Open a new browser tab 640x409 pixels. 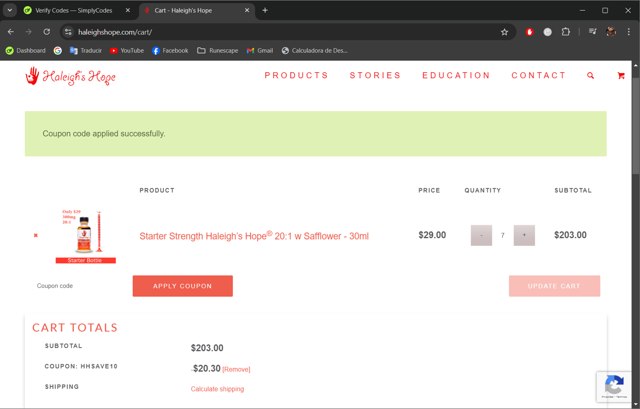tap(265, 10)
